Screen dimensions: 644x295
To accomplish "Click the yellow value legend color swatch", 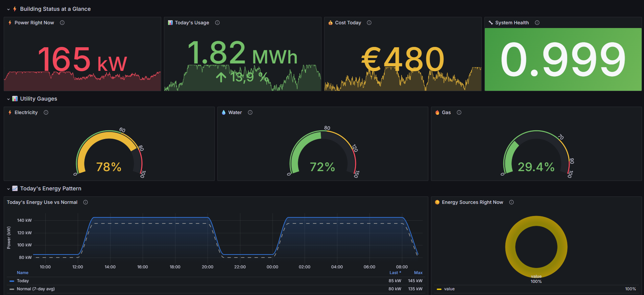I will tap(439, 289).
